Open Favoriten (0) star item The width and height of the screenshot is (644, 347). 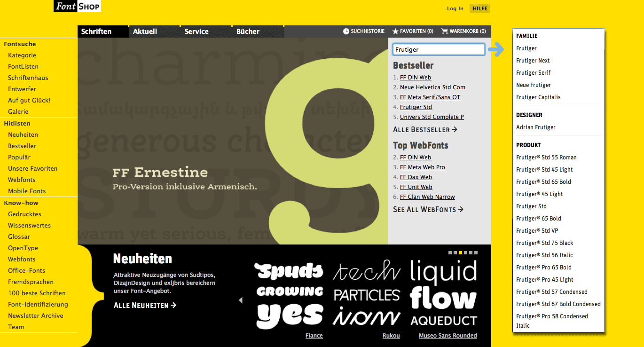[413, 32]
